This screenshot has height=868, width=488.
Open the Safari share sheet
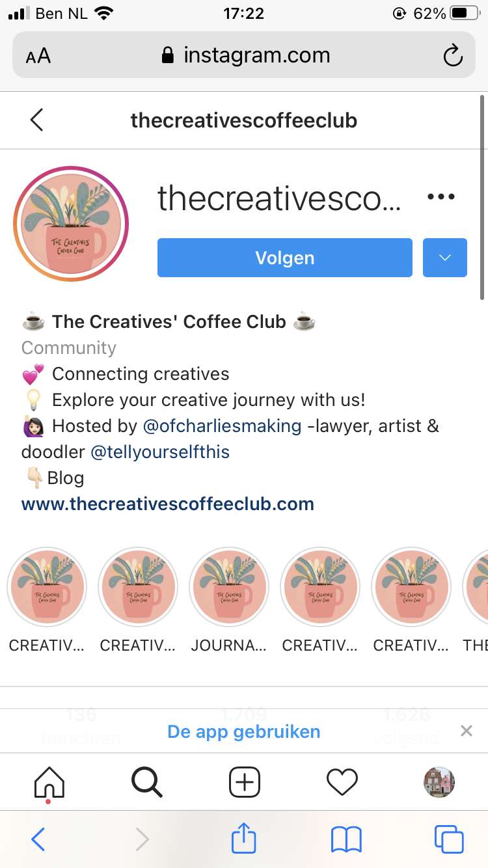click(x=244, y=838)
